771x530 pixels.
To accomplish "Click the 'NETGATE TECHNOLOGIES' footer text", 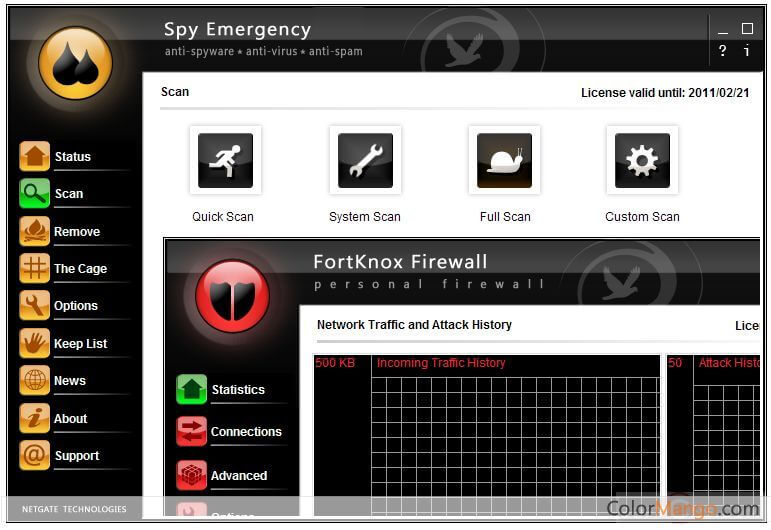I will click(x=74, y=509).
